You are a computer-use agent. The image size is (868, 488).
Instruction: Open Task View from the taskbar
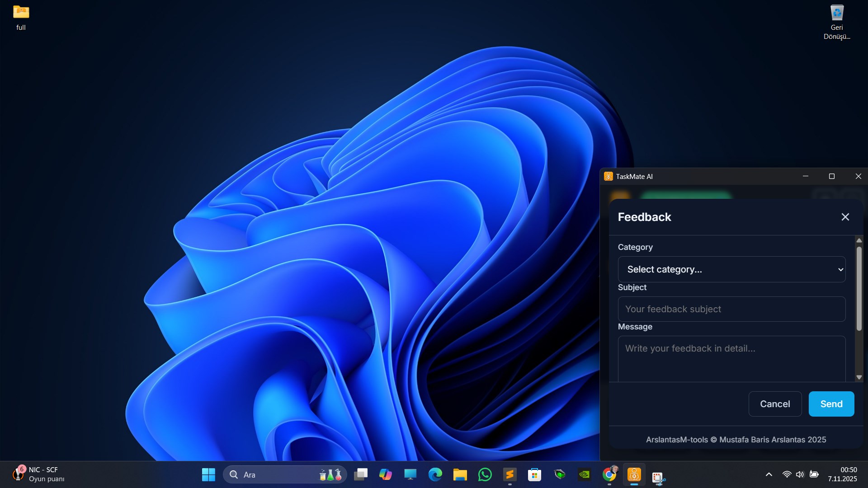[360, 474]
